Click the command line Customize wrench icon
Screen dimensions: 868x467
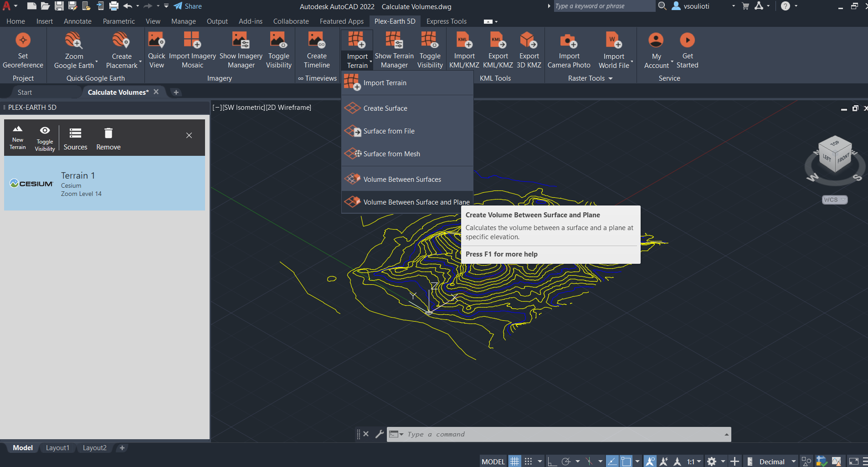coord(379,434)
